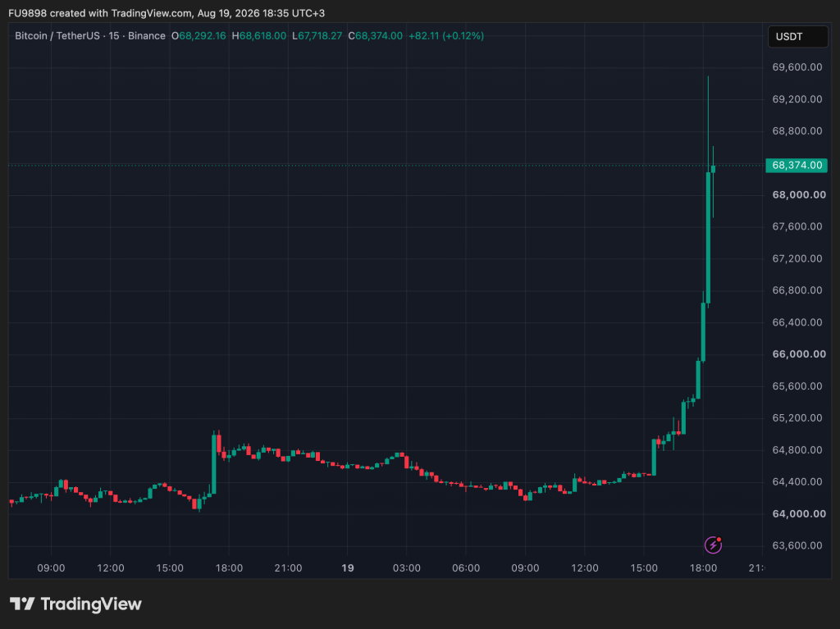This screenshot has height=629, width=840.
Task: Click the FU9898 created with TradingView.com header
Action: pos(166,13)
